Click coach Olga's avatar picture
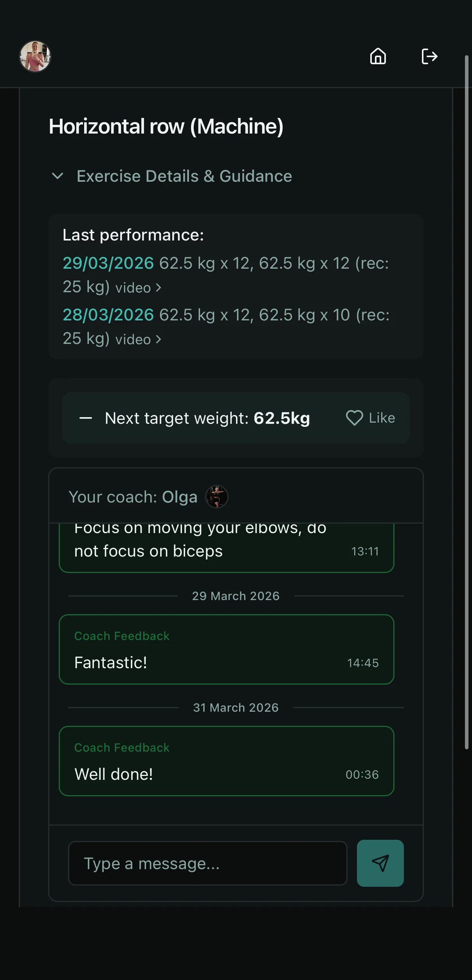This screenshot has width=472, height=980. (x=217, y=497)
